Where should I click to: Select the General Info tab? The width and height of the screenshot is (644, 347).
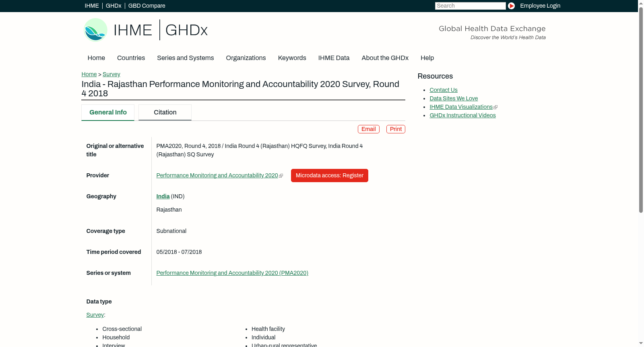(108, 112)
